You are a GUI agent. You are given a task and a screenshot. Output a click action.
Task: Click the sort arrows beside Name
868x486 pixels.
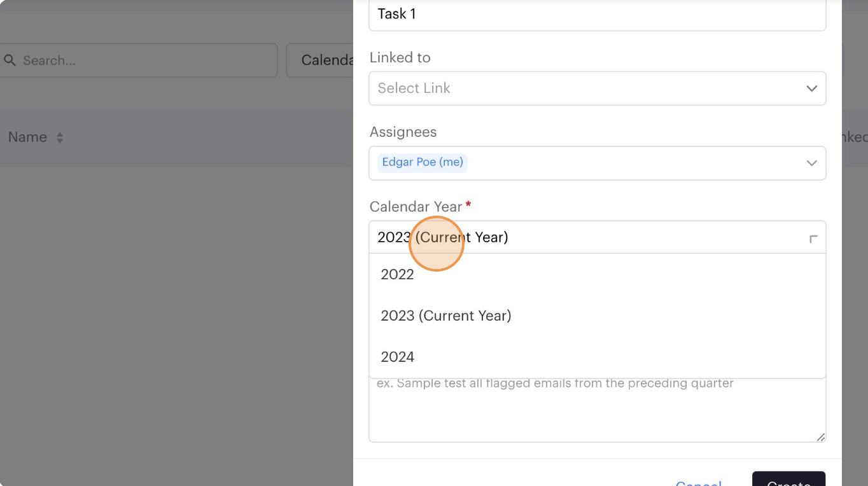(60, 137)
